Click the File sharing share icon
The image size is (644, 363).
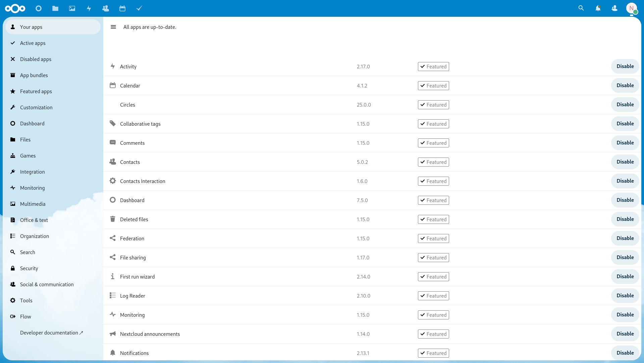[x=113, y=257]
